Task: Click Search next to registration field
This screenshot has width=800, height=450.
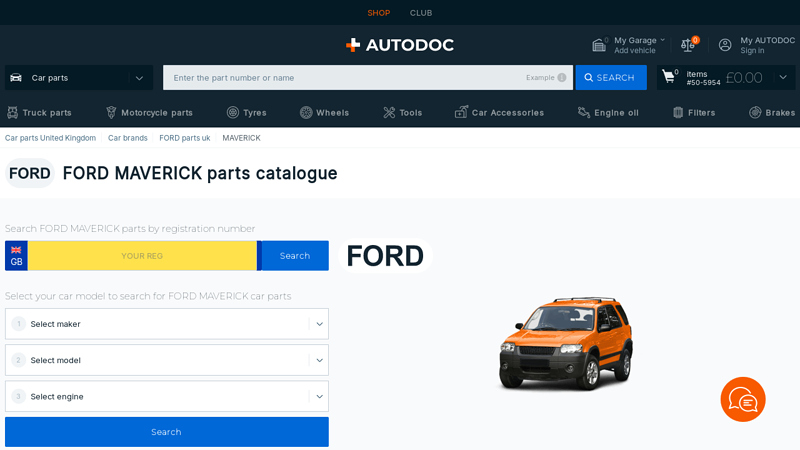Action: pyautogui.click(x=294, y=256)
